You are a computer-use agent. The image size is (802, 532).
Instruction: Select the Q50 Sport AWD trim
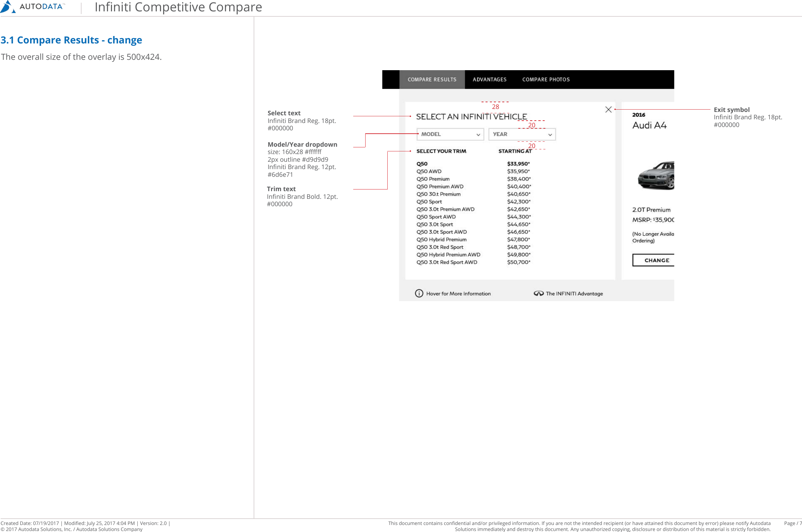coord(436,217)
